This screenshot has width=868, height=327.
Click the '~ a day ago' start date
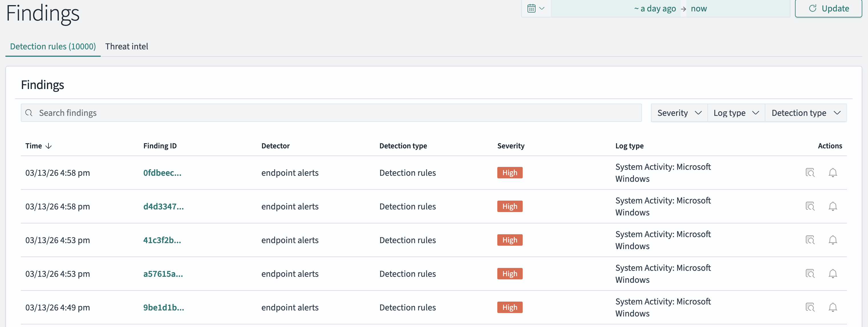(x=655, y=9)
